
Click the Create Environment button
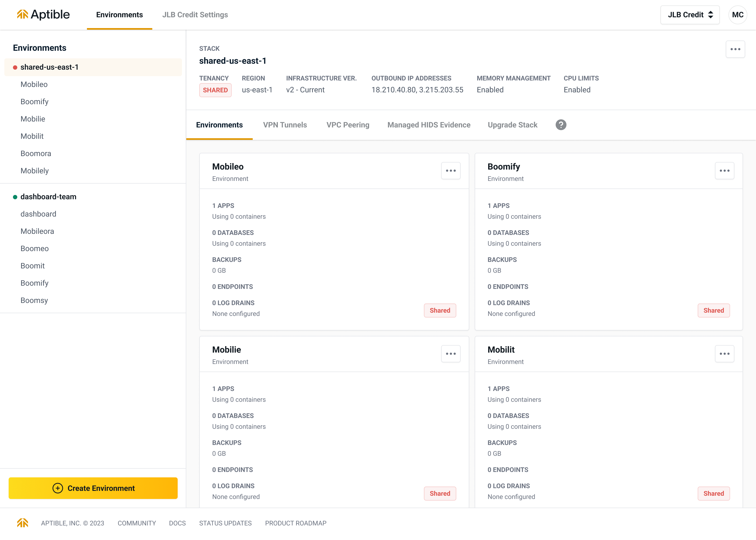tap(93, 488)
